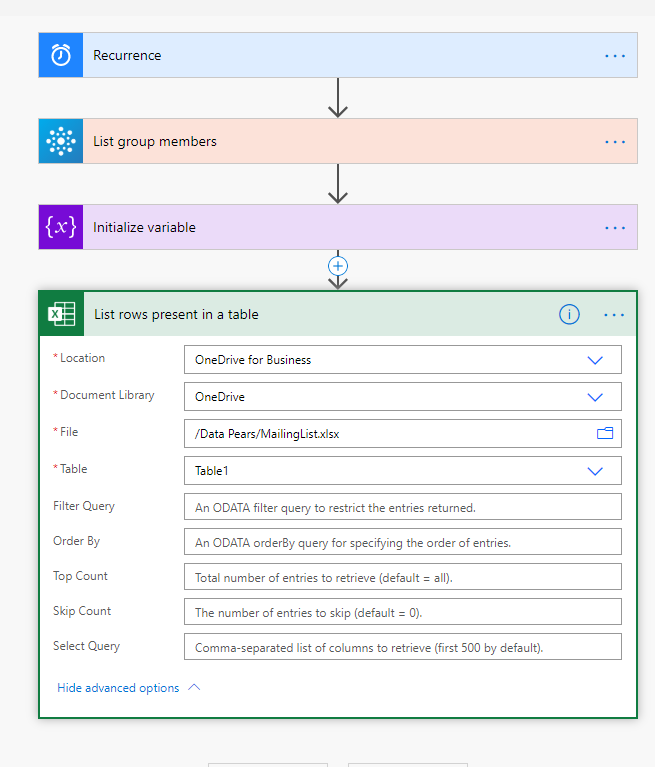Expand the Initialize variable step header
The width and height of the screenshot is (655, 767).
[x=338, y=227]
